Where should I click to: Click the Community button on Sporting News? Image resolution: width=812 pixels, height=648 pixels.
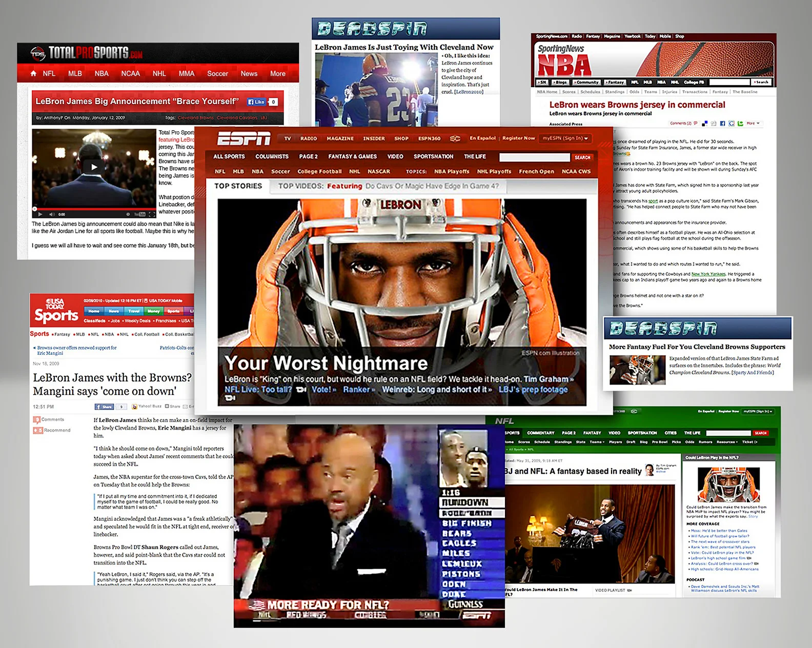[x=586, y=82]
